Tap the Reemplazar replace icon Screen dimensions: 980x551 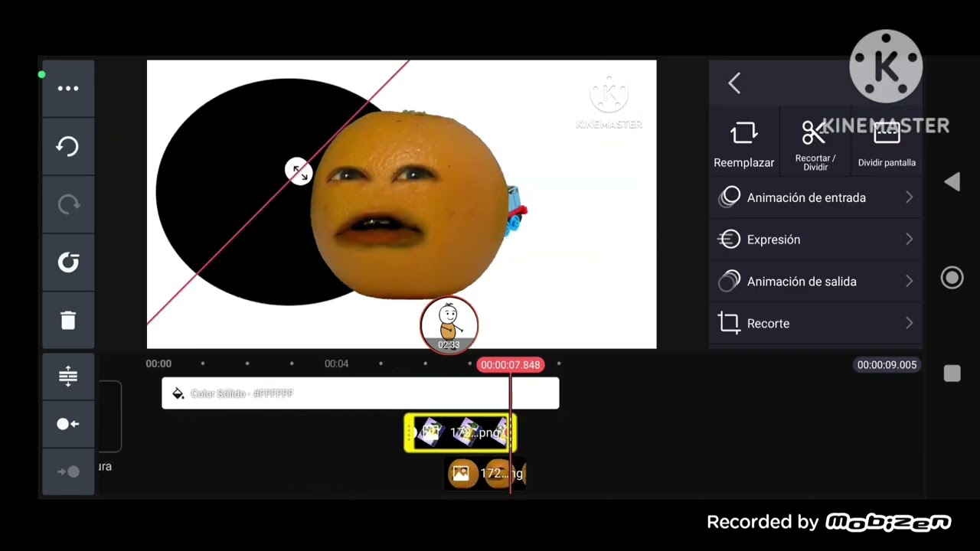coord(743,134)
